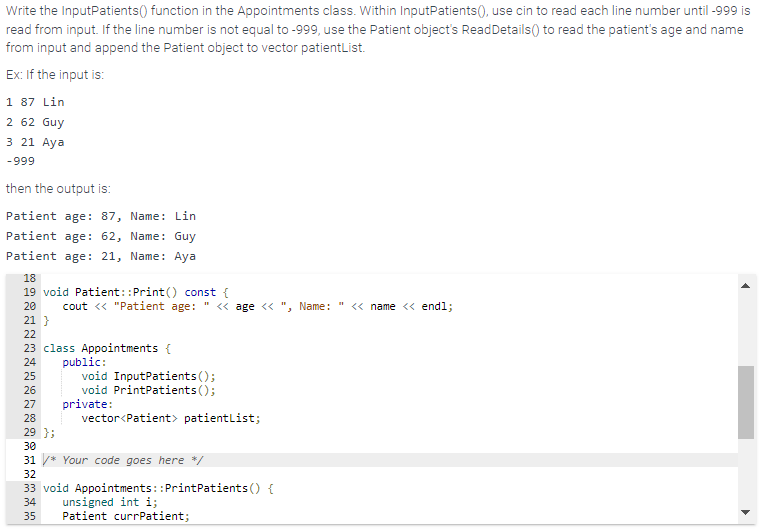Click the closing brace on line 21
The width and height of the screenshot is (762, 531).
pyautogui.click(x=46, y=321)
